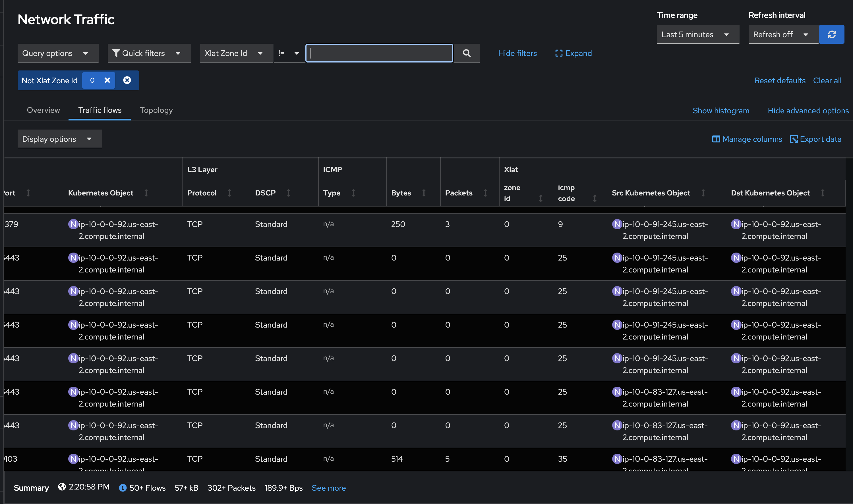Screen dimensions: 853x504
Task: Open the Query options dropdown
Action: [x=58, y=53]
